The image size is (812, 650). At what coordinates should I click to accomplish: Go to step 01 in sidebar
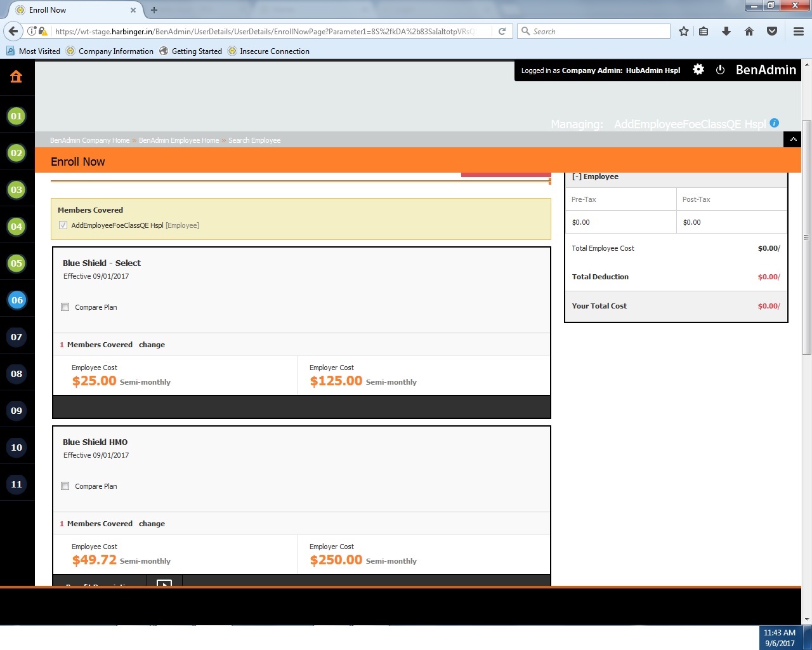pos(16,116)
